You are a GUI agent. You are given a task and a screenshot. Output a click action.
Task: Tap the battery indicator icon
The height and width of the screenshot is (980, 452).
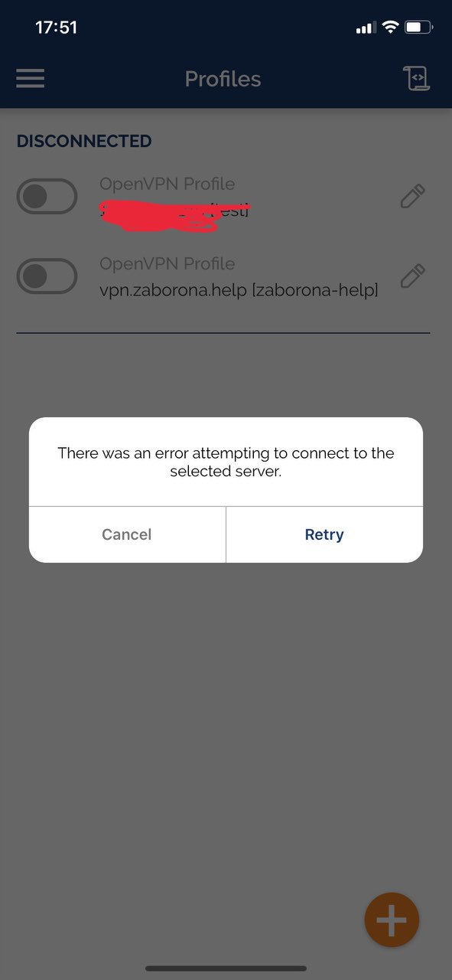(x=419, y=28)
